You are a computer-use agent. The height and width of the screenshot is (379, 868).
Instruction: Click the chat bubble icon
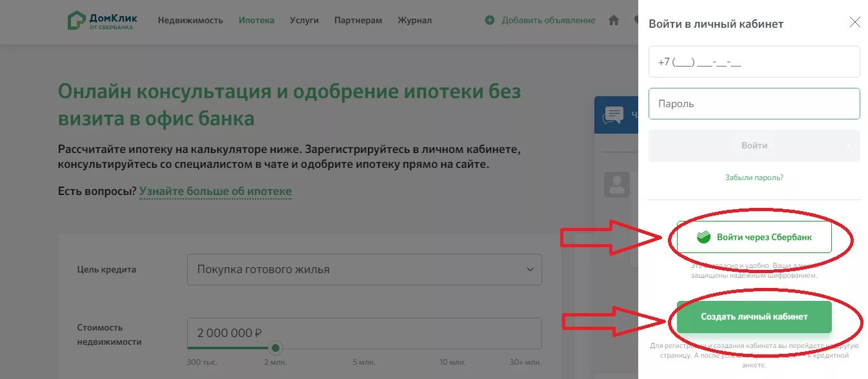tap(612, 116)
